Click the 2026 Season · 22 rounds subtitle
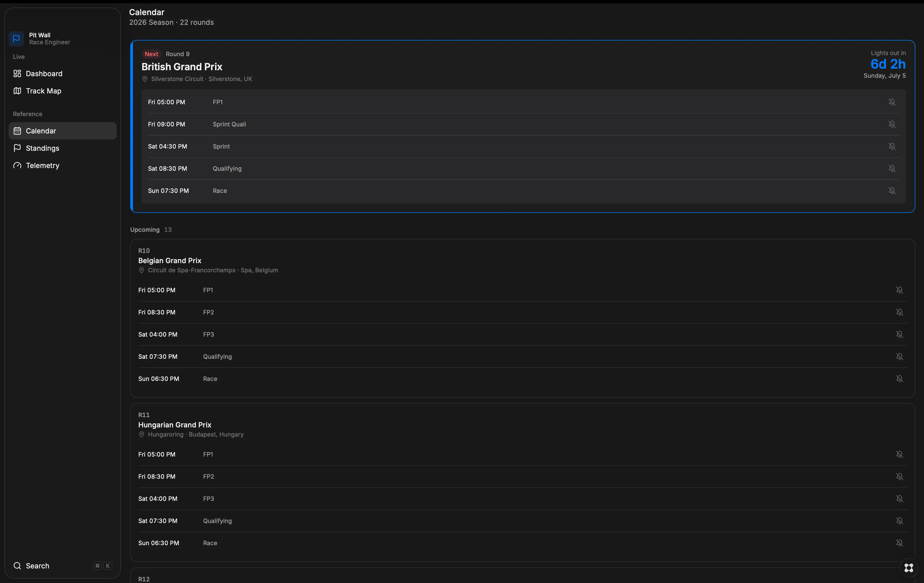Image resolution: width=924 pixels, height=583 pixels. 171,23
